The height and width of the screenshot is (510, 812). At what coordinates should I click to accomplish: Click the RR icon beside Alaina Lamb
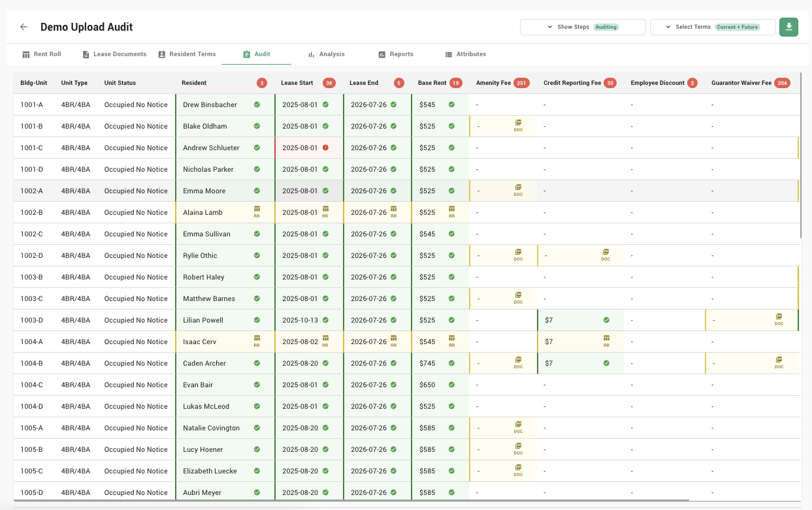tap(257, 212)
